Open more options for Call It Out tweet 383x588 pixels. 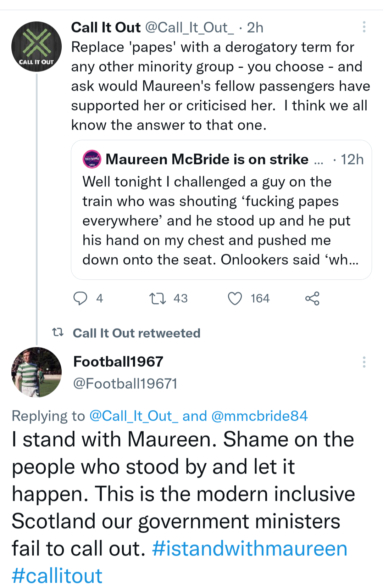tap(364, 27)
